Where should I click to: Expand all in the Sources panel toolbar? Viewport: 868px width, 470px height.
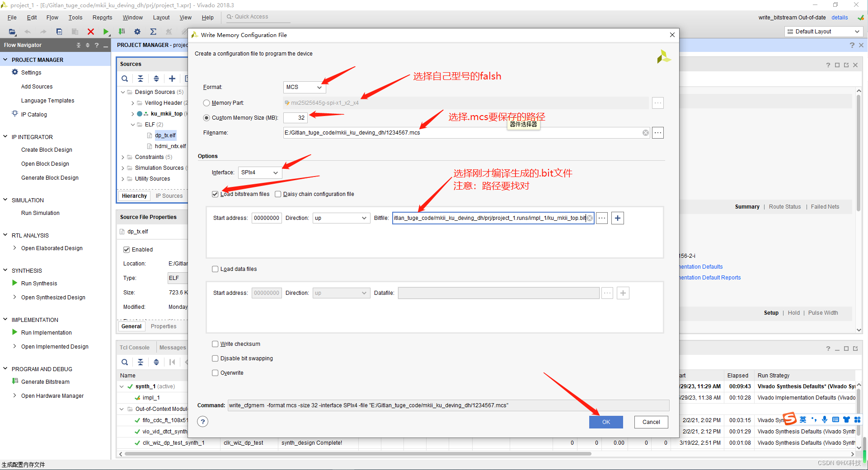156,79
